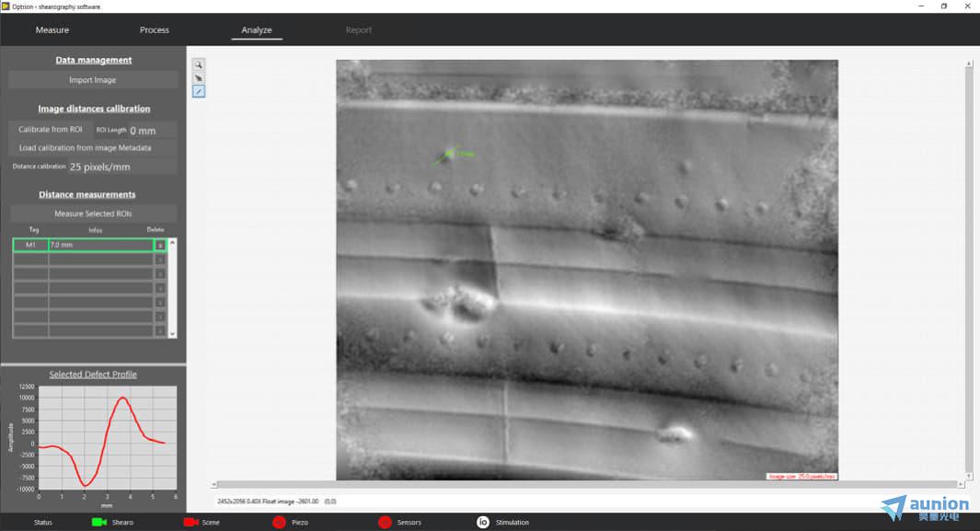
Task: Click the green Shearo camera status icon
Action: pos(98,522)
